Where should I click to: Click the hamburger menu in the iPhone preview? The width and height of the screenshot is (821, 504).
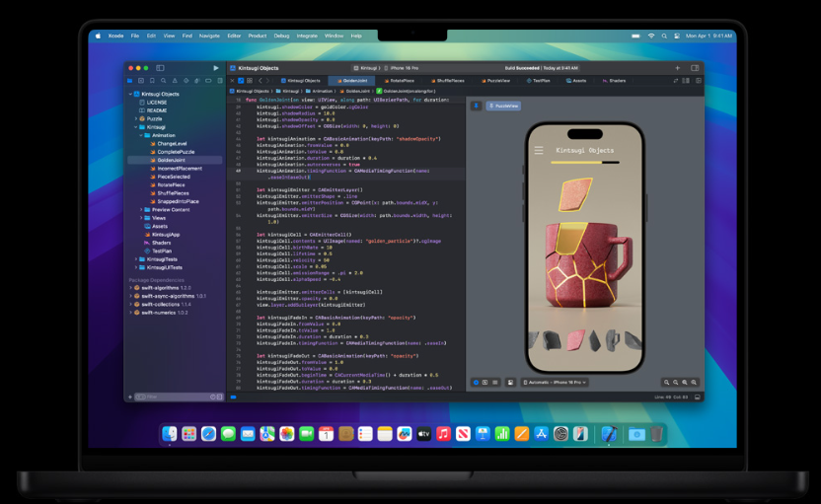point(539,150)
